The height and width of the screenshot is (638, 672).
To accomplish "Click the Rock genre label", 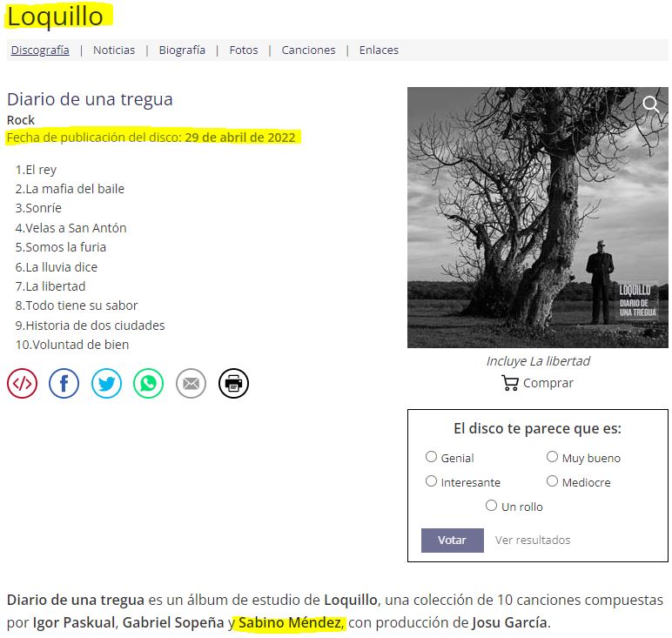I will 21,120.
